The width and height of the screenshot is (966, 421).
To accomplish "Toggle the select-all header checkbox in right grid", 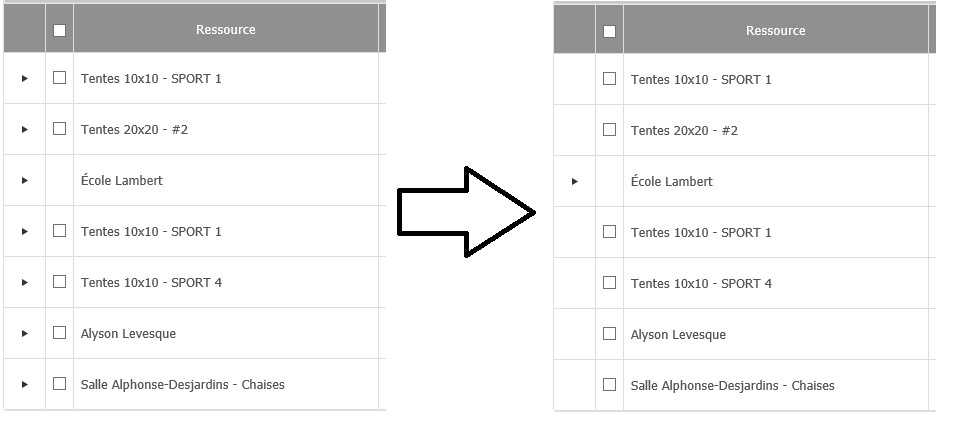I will click(x=610, y=31).
